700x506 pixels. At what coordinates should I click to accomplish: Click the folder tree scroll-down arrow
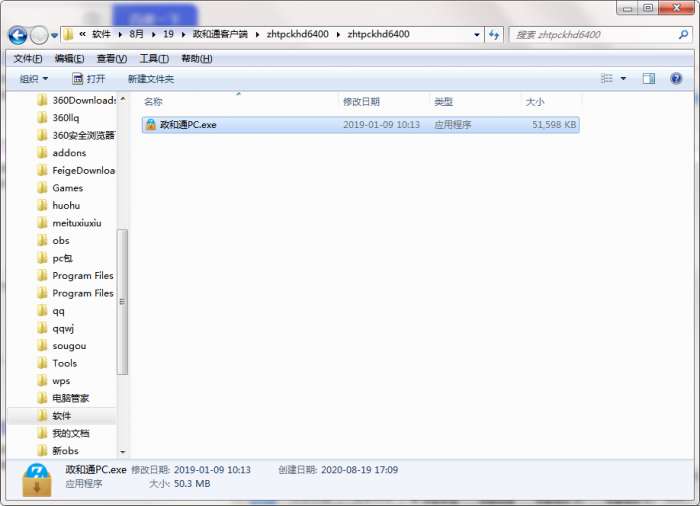pos(123,452)
